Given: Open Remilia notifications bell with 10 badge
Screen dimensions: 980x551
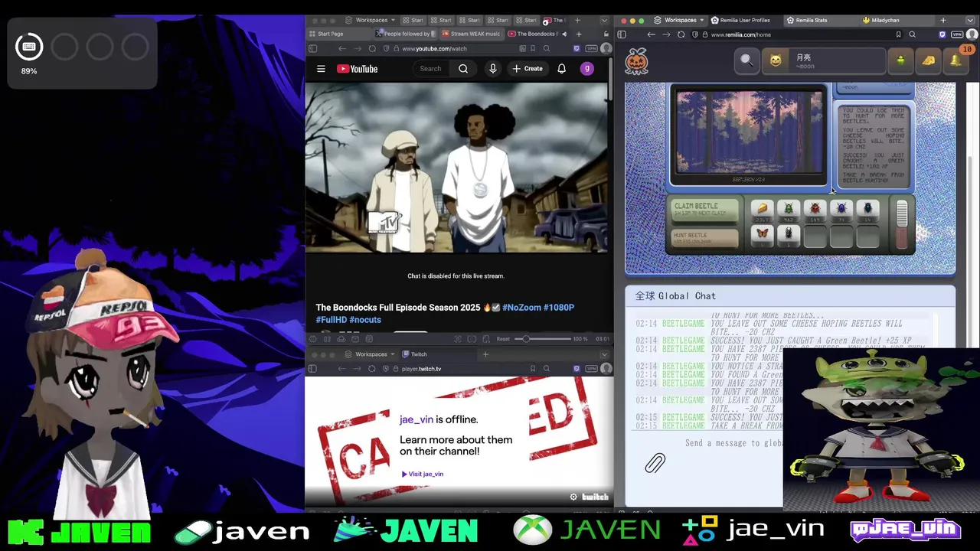Looking at the screenshot, I should point(957,60).
